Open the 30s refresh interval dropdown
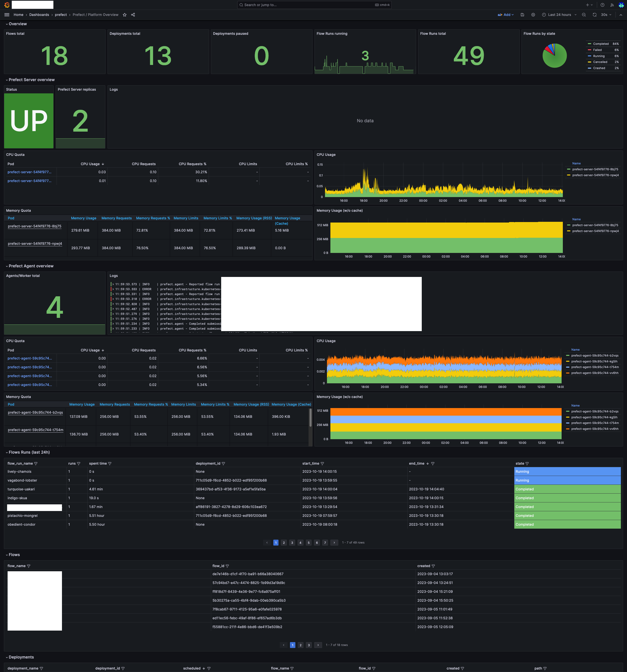 click(606, 15)
